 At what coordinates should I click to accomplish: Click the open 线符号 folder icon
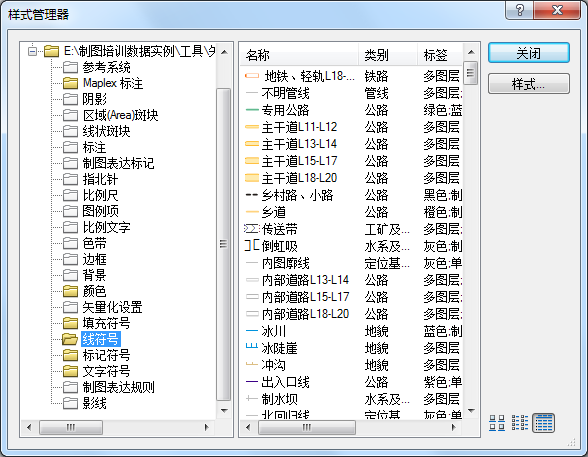[x=70, y=339]
